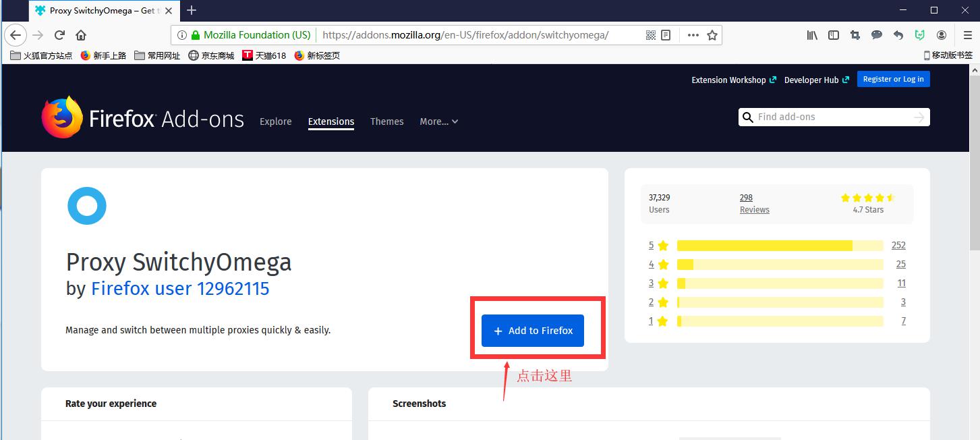Filter reviews by the 4 star row
Screen dimensions: 980x440
[777, 265]
